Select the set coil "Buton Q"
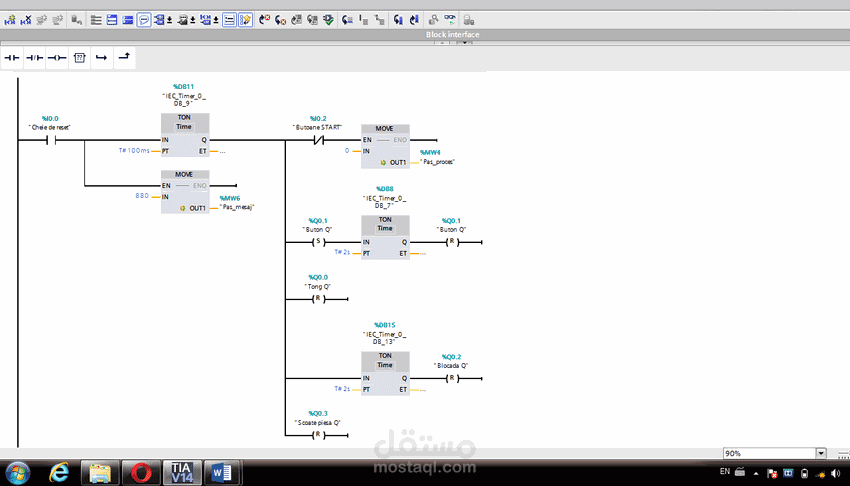Image resolution: width=850 pixels, height=486 pixels. (318, 242)
